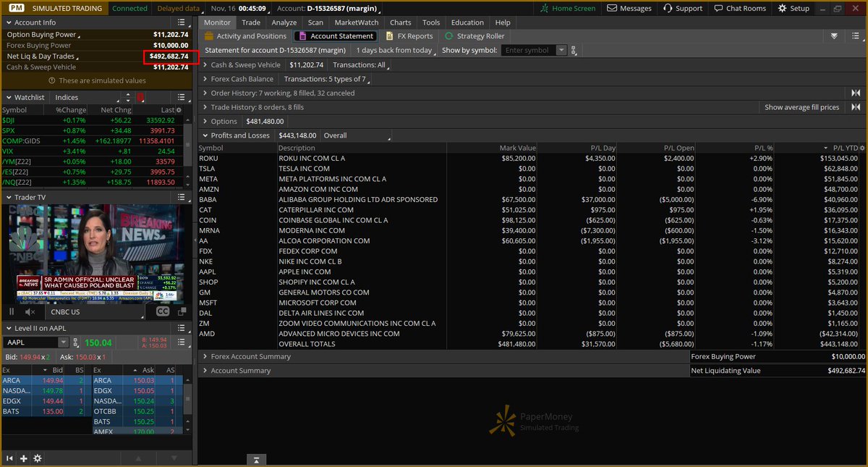
Task: Expand Forex Account Summary section
Action: tap(205, 356)
